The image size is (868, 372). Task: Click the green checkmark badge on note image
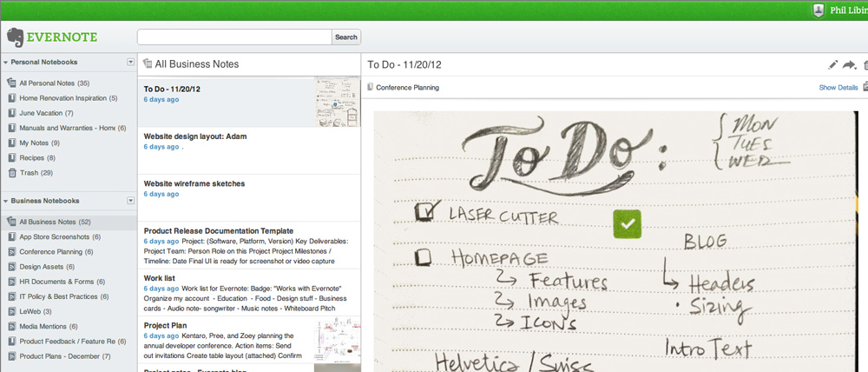tap(628, 224)
